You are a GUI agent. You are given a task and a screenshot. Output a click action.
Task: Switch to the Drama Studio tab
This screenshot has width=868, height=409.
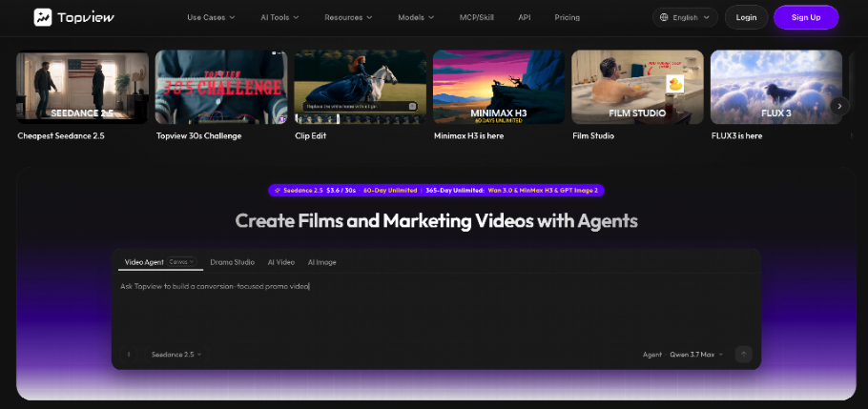click(232, 262)
